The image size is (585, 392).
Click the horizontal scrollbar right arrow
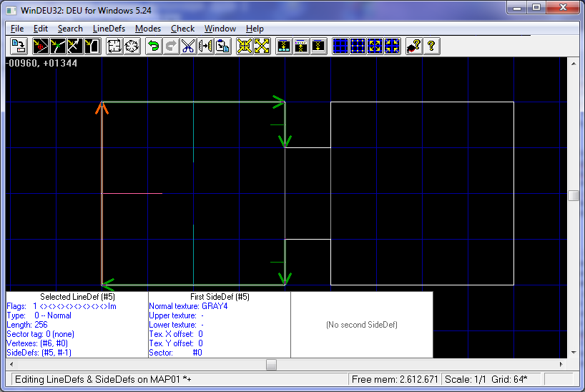(x=561, y=364)
